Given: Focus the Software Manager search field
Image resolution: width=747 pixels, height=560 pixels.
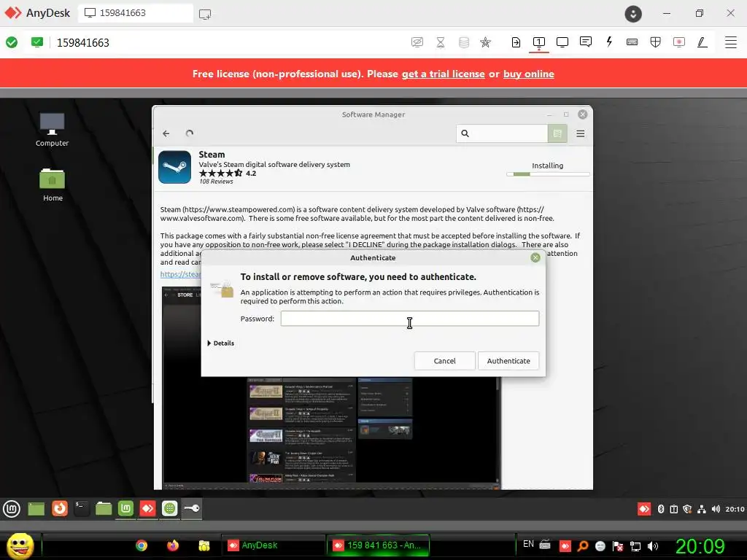Looking at the screenshot, I should (502, 134).
